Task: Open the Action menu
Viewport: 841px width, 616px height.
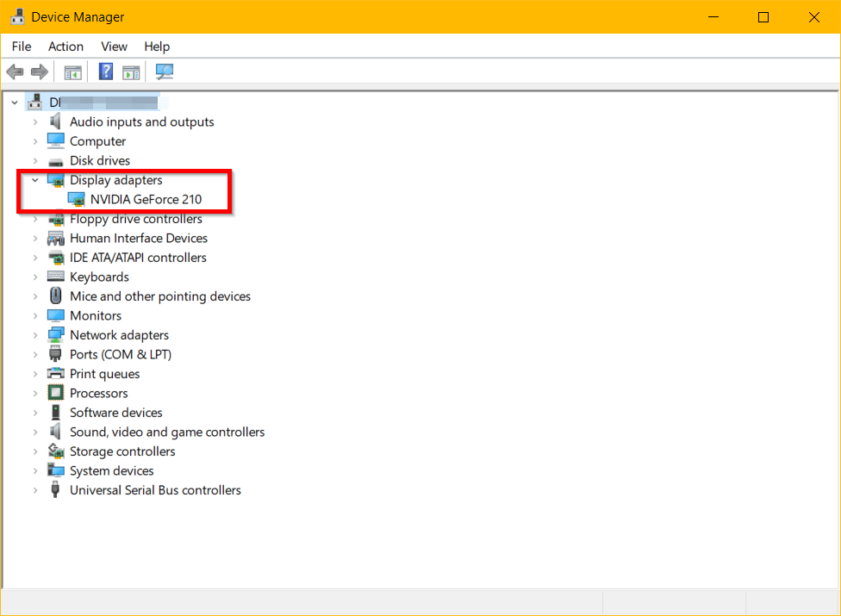Action: pos(65,47)
